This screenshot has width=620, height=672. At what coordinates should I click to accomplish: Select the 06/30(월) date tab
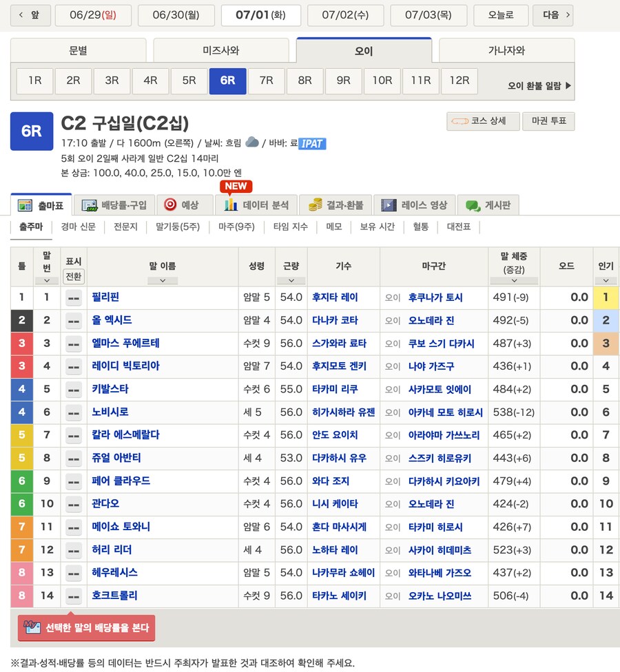pos(176,15)
